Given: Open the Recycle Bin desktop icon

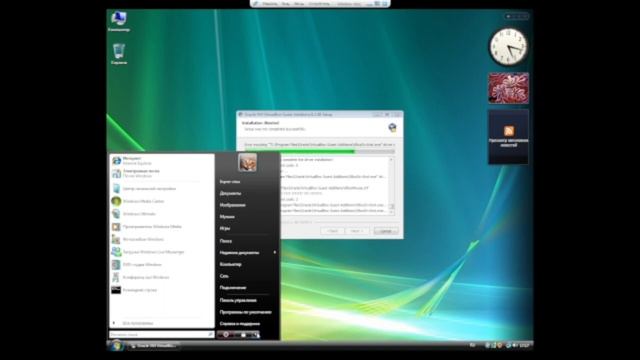Looking at the screenshot, I should point(119,54).
